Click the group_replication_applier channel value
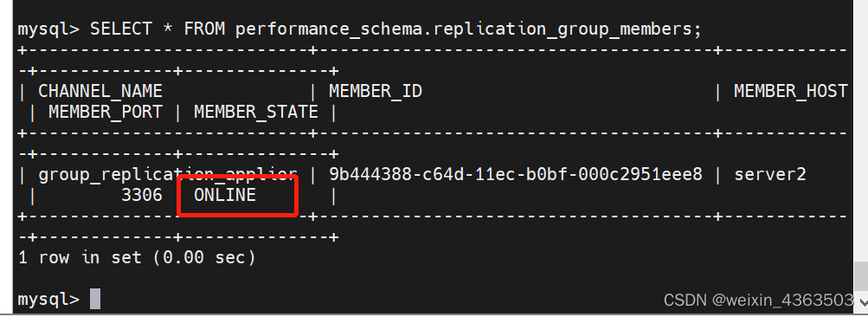This screenshot has width=868, height=317. click(168, 175)
